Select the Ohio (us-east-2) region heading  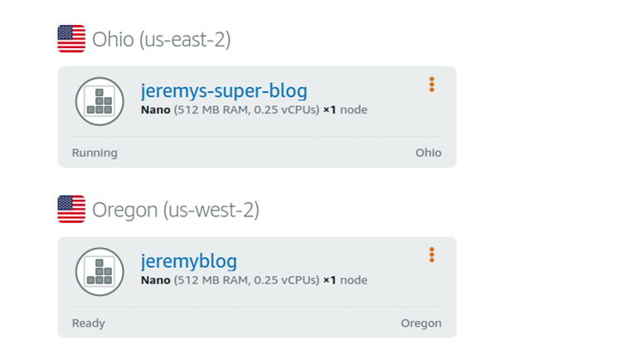[161, 39]
